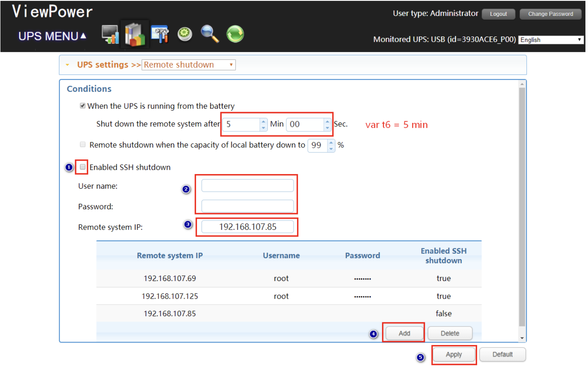Collapse the UPS settings orange arrow
Image resolution: width=588 pixels, height=373 pixels.
click(x=67, y=65)
